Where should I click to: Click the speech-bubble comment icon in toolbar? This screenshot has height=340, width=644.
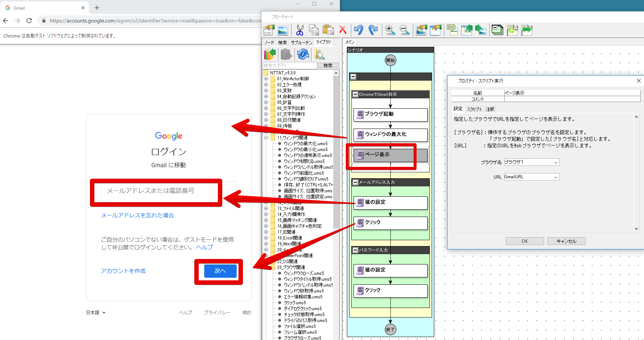452,30
